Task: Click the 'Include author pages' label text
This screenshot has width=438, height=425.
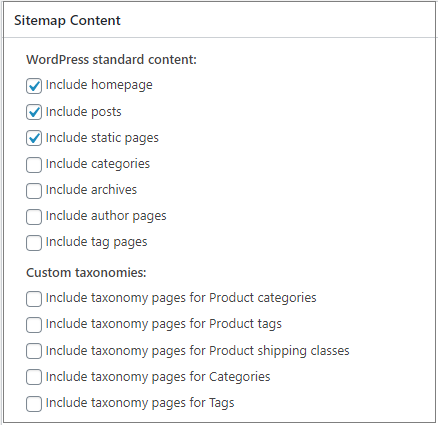Action: (x=106, y=216)
